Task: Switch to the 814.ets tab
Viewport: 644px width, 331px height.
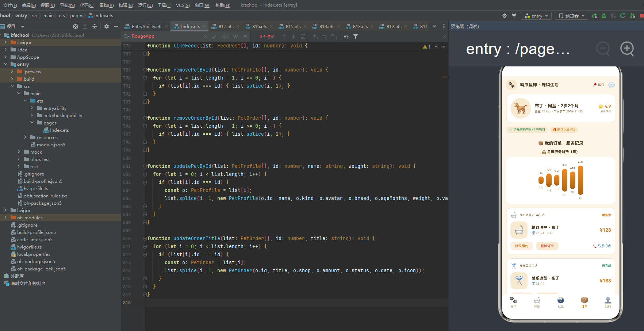Action: point(327,26)
